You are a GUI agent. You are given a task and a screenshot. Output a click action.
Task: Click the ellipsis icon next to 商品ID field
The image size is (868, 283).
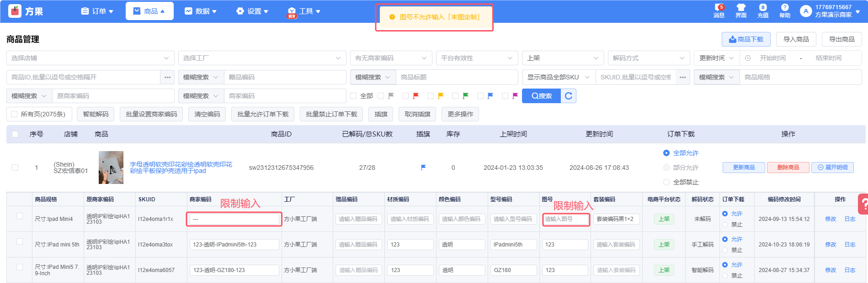tap(167, 77)
